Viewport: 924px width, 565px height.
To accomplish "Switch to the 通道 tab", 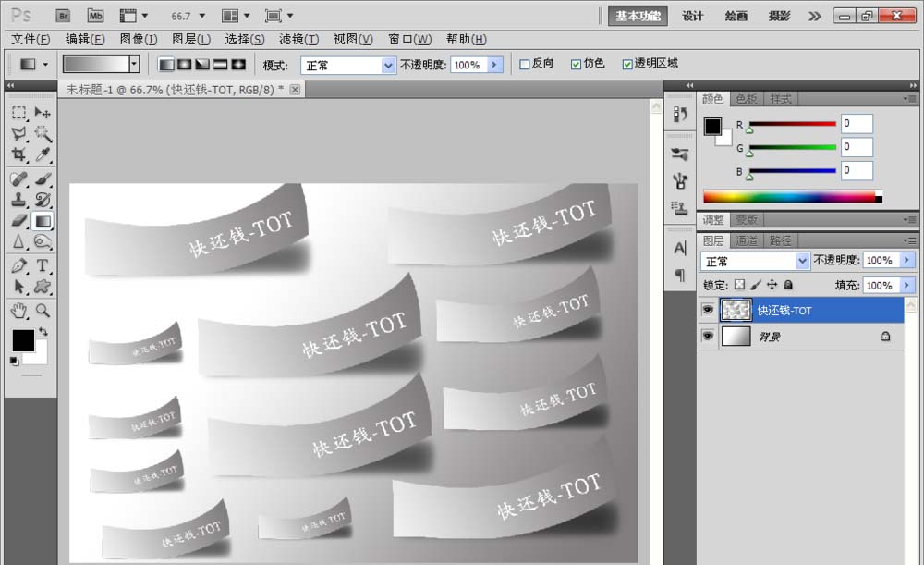I will point(746,240).
